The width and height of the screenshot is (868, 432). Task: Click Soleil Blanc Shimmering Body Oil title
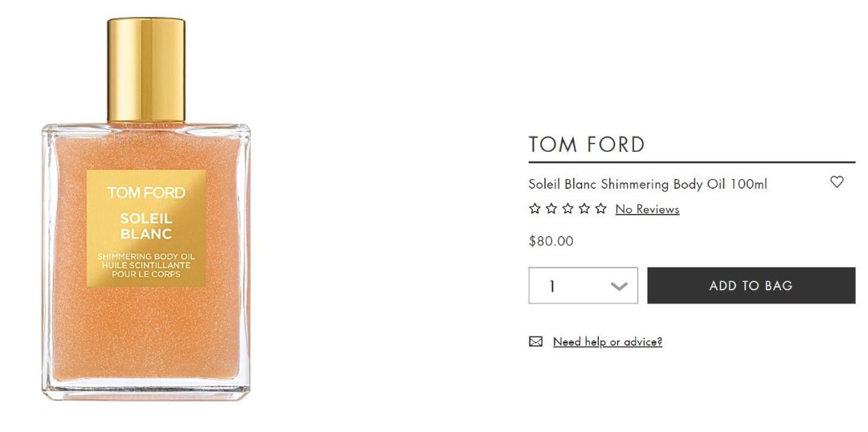coord(648,184)
